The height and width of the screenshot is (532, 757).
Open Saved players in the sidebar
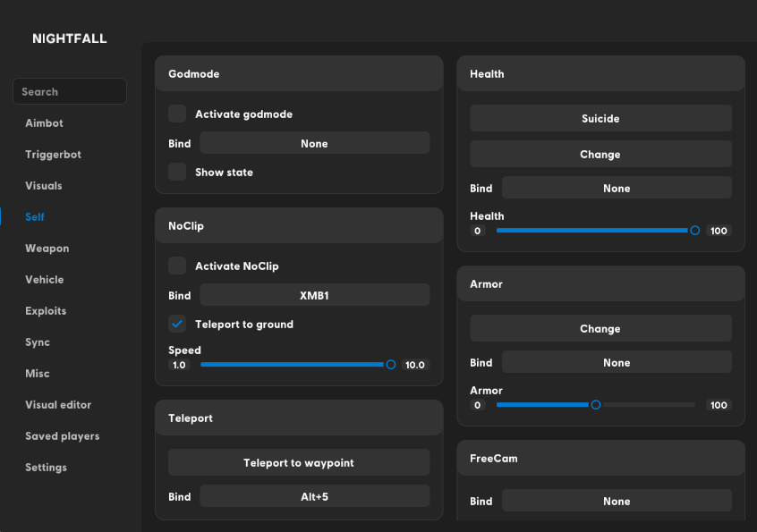(62, 436)
